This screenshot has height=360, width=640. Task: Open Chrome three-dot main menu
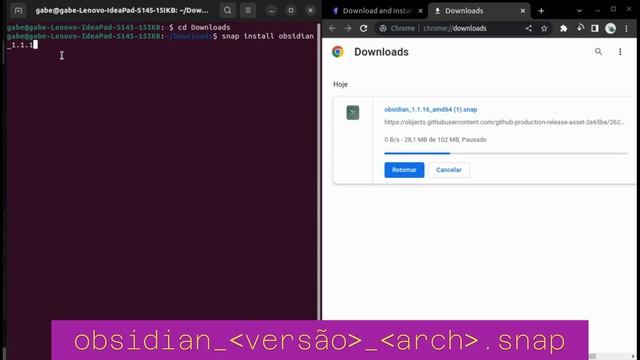click(x=627, y=28)
